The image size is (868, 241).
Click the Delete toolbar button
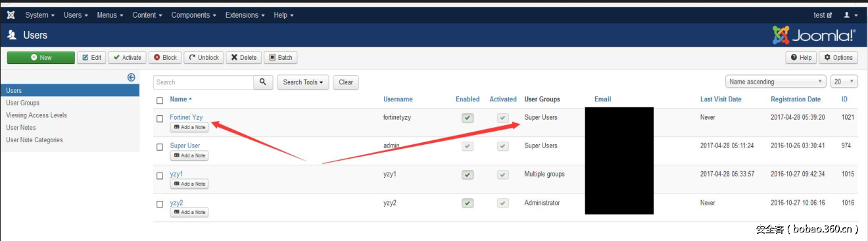243,57
